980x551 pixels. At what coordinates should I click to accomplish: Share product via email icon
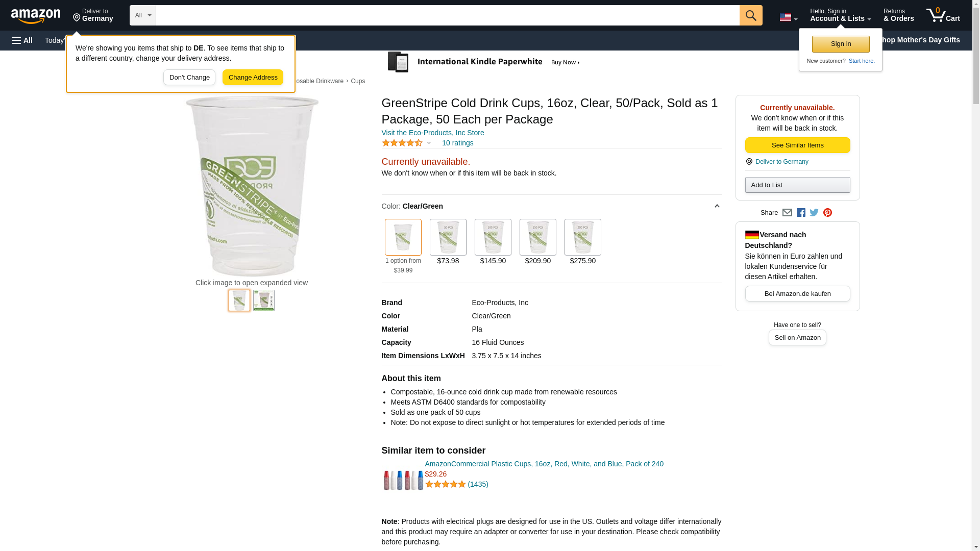pyautogui.click(x=787, y=213)
